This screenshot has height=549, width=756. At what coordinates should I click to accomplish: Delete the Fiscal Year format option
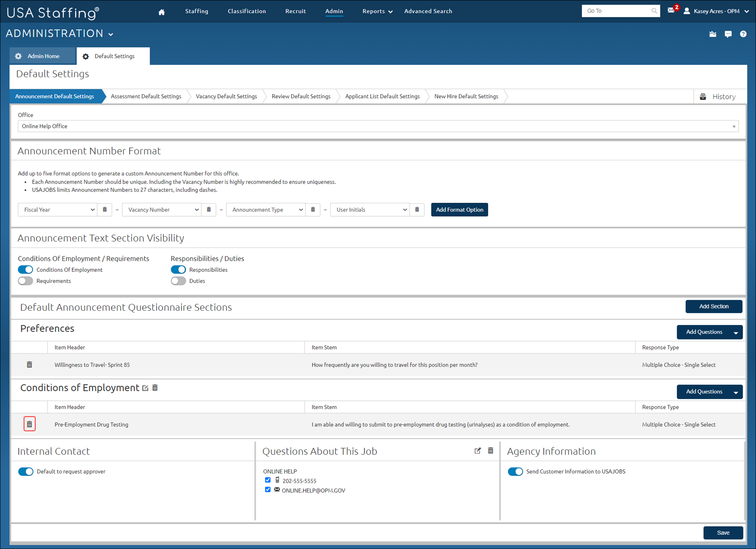coord(105,209)
